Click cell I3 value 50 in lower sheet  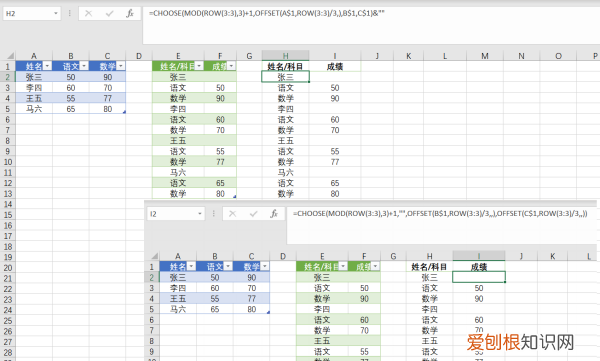tap(479, 288)
